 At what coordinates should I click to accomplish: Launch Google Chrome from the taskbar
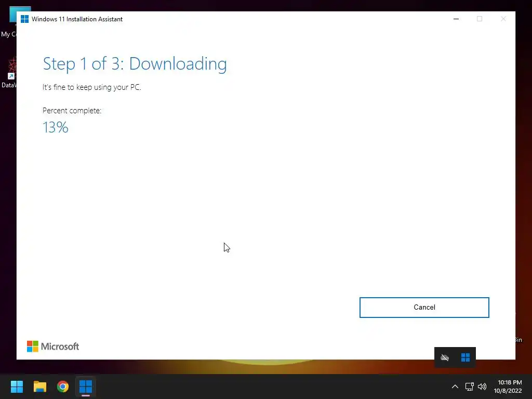[x=63, y=387]
